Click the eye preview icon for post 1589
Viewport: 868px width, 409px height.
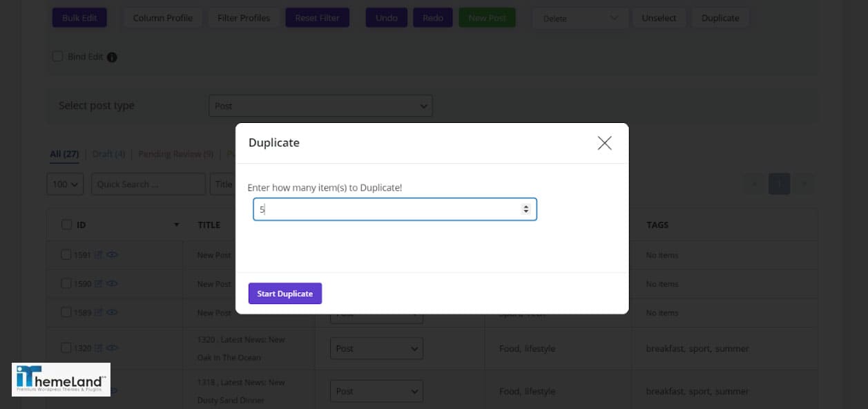112,312
